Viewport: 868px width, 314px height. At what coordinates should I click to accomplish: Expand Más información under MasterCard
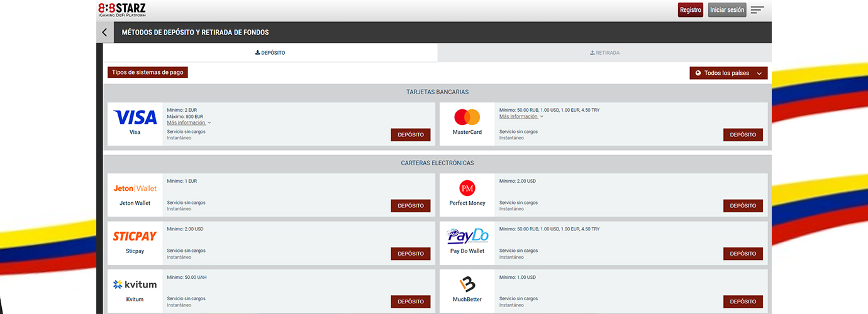point(521,116)
